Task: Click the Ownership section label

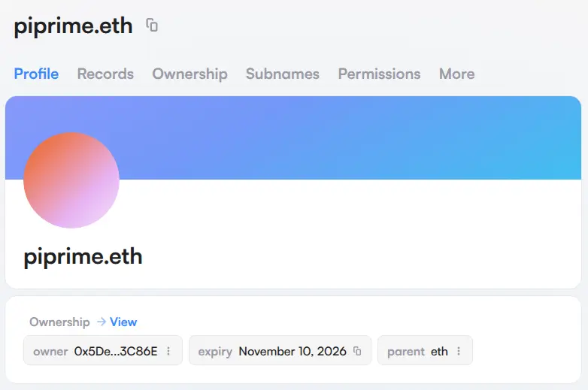Action: [x=59, y=322]
